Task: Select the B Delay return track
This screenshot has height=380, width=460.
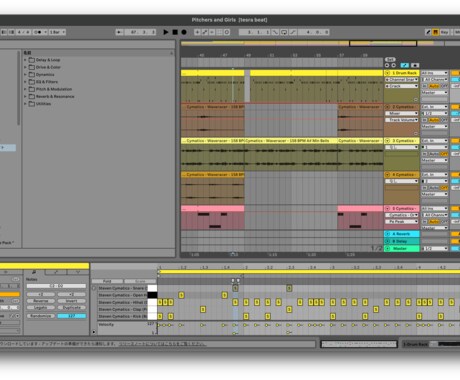Action: click(x=402, y=241)
